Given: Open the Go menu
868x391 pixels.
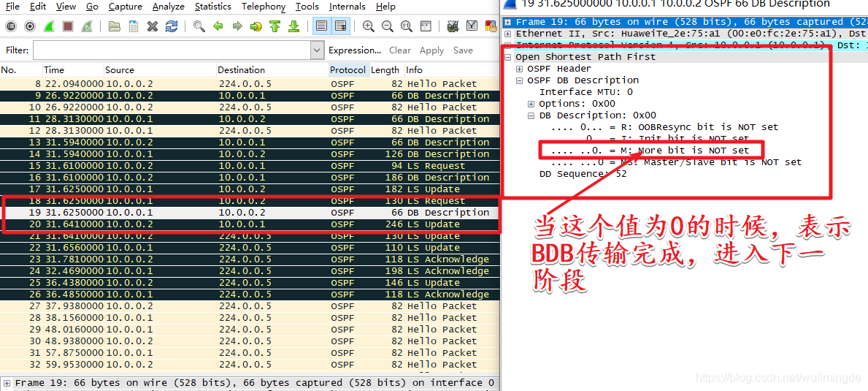Looking at the screenshot, I should coord(93,7).
